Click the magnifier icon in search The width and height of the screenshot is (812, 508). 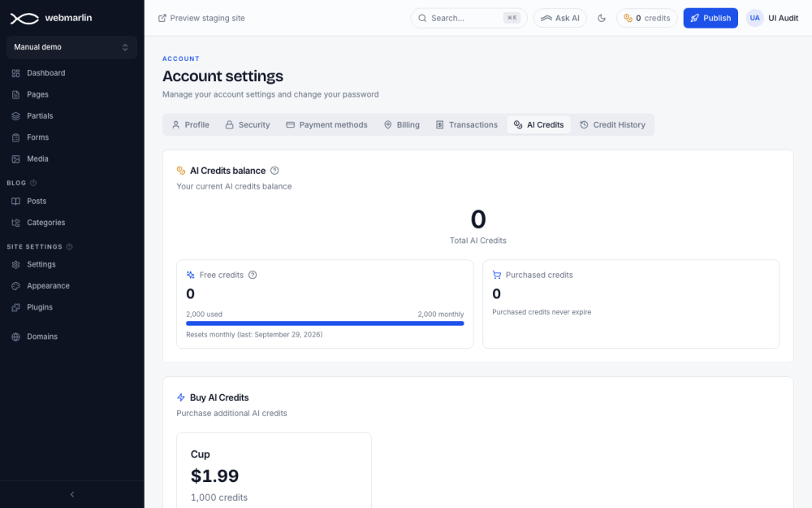(422, 18)
